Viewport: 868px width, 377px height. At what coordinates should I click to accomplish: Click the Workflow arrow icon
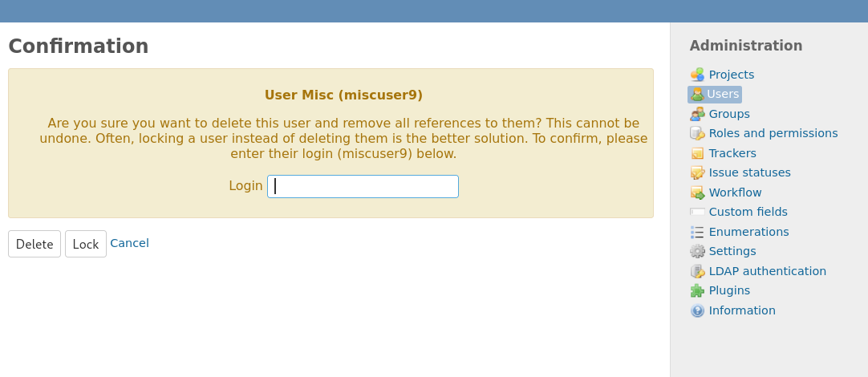[x=697, y=193]
